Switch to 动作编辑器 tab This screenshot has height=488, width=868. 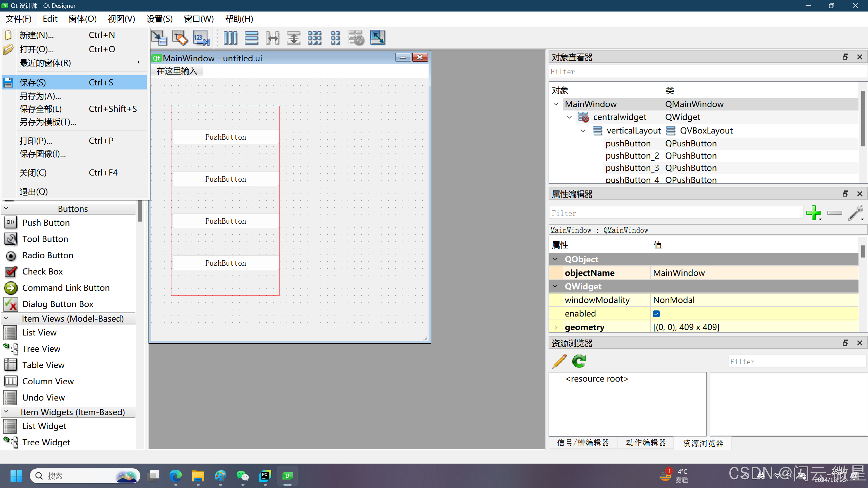coord(646,443)
